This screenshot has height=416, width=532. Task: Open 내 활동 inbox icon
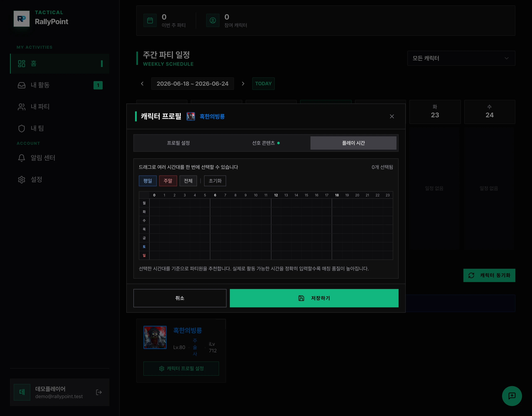coord(22,85)
